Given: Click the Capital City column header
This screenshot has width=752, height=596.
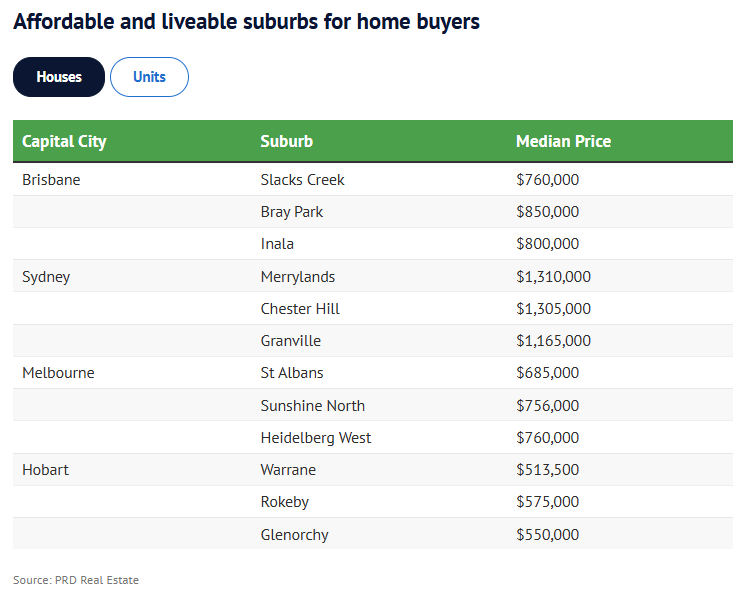Looking at the screenshot, I should pos(64,141).
